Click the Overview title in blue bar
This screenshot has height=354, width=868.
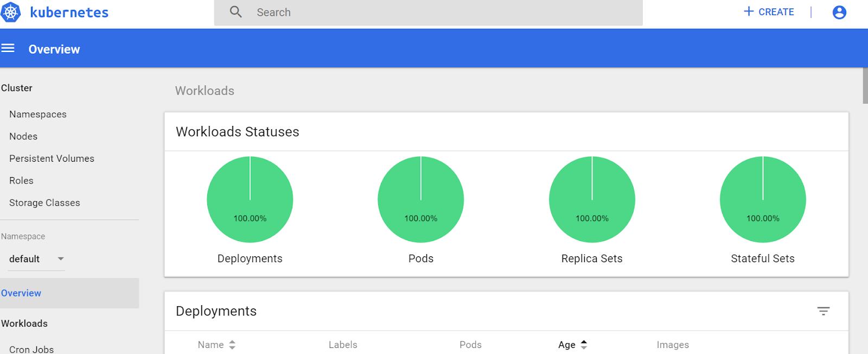pyautogui.click(x=54, y=49)
